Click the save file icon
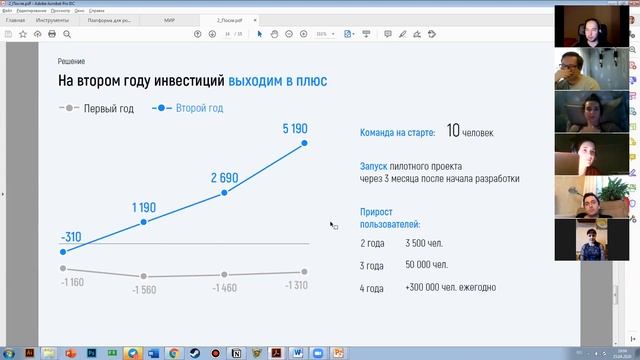The image size is (640, 360). coord(8,34)
